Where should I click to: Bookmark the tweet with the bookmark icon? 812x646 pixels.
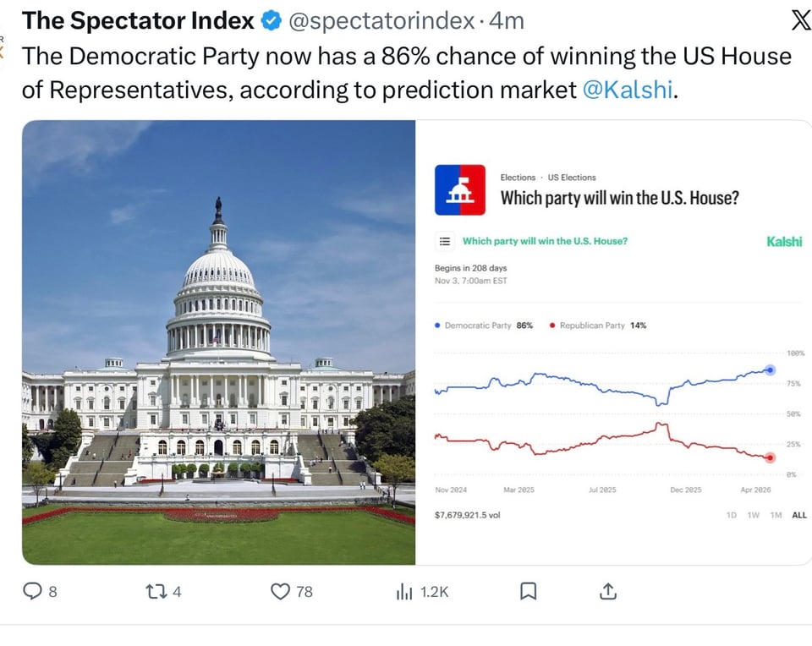coord(529,592)
